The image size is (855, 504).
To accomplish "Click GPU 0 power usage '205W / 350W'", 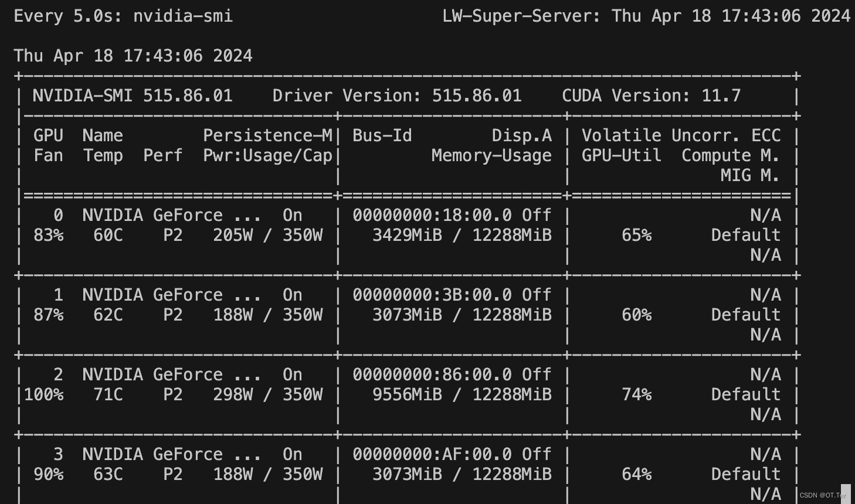I will pos(268,235).
